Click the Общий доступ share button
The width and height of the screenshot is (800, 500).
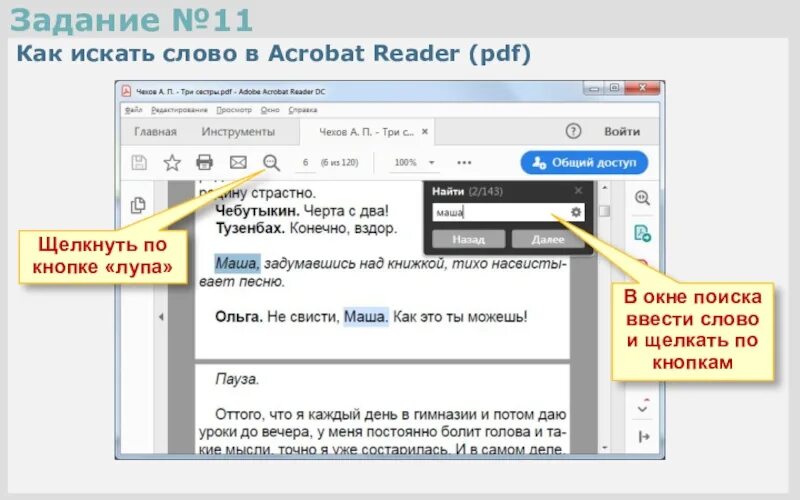[584, 163]
